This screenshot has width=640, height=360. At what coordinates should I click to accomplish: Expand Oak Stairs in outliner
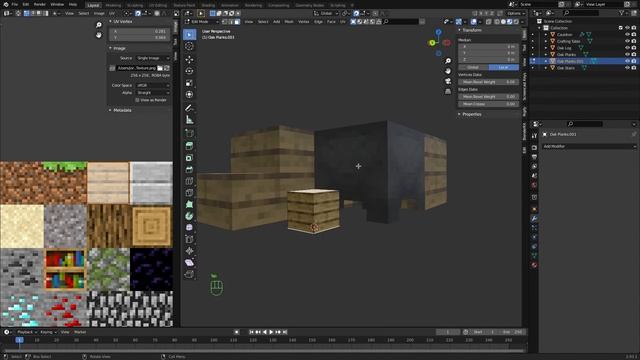tap(546, 68)
